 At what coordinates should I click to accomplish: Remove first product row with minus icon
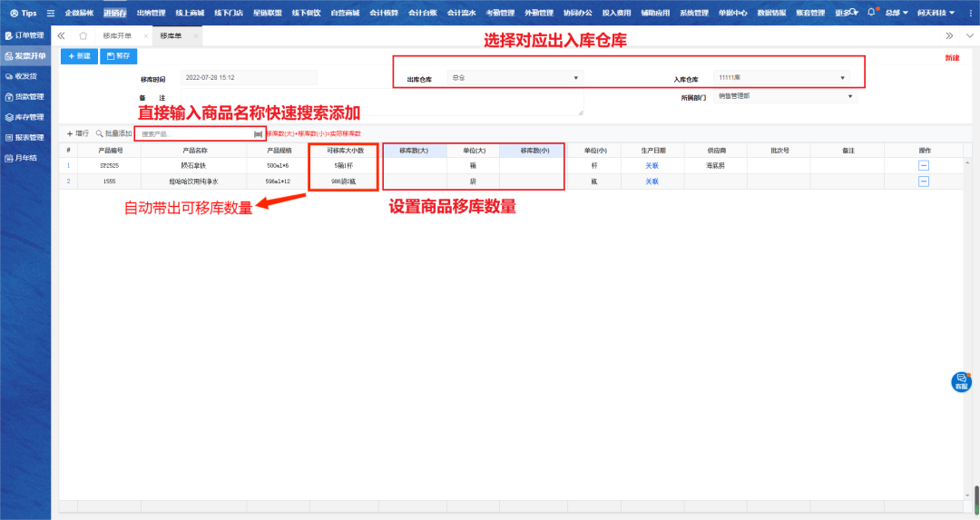924,165
